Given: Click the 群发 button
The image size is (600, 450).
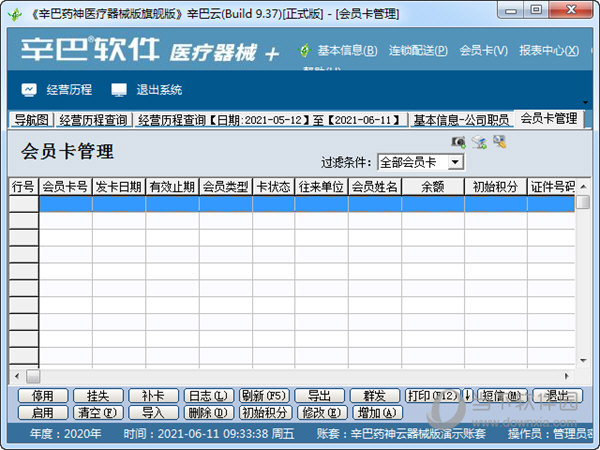Looking at the screenshot, I should (x=375, y=395).
